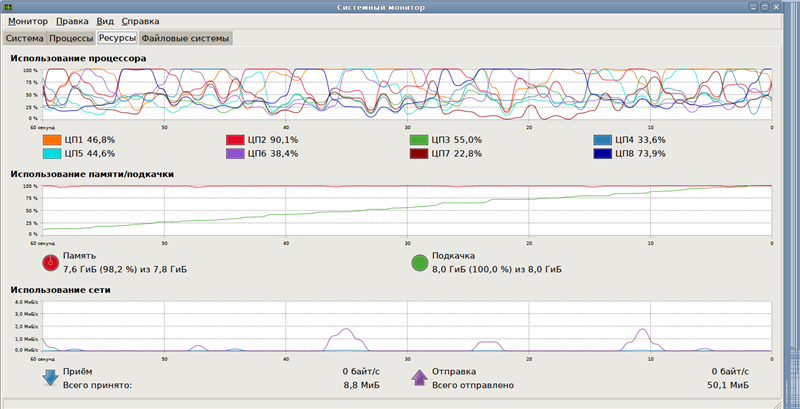Screen dimensions: 800x409
Task: Open the Правка menu
Action: coord(72,21)
